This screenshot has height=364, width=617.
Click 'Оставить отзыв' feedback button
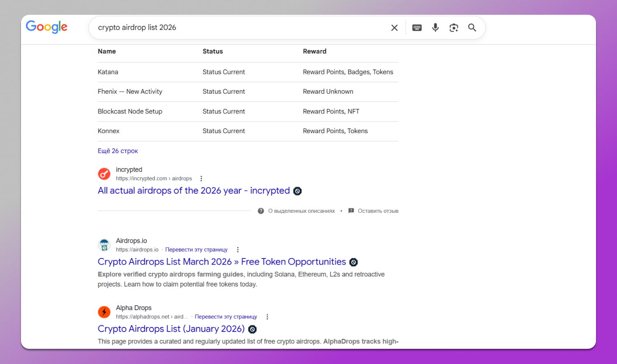[x=378, y=211]
